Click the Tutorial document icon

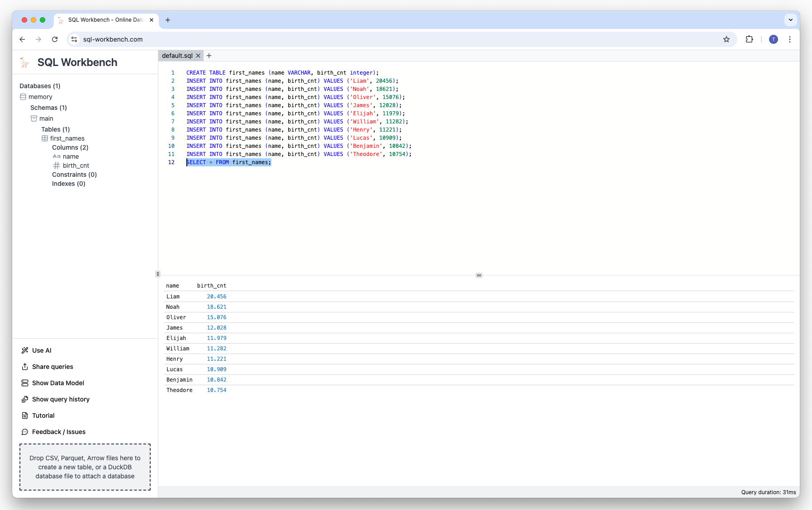click(x=25, y=416)
